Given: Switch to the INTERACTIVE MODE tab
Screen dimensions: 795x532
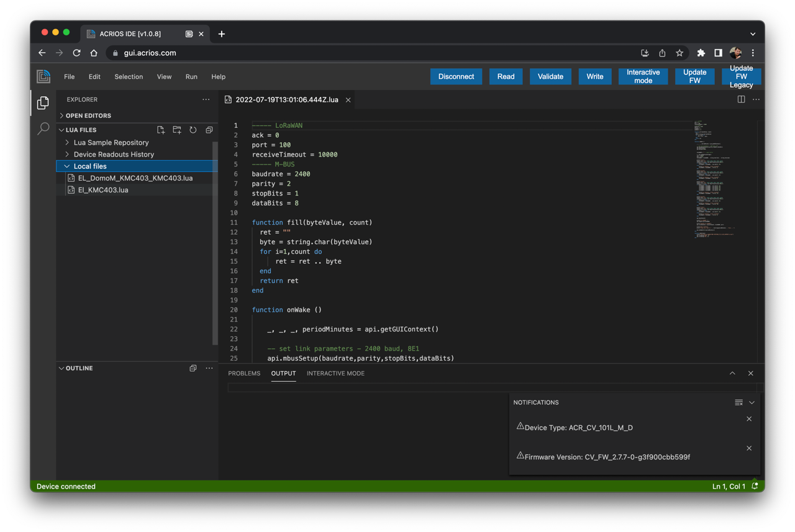Looking at the screenshot, I should click(x=335, y=373).
